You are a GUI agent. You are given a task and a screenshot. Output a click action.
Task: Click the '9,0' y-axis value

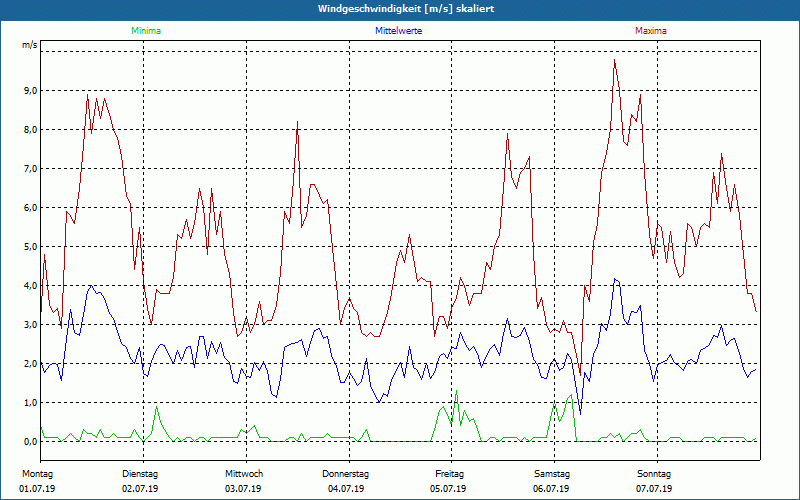point(30,91)
